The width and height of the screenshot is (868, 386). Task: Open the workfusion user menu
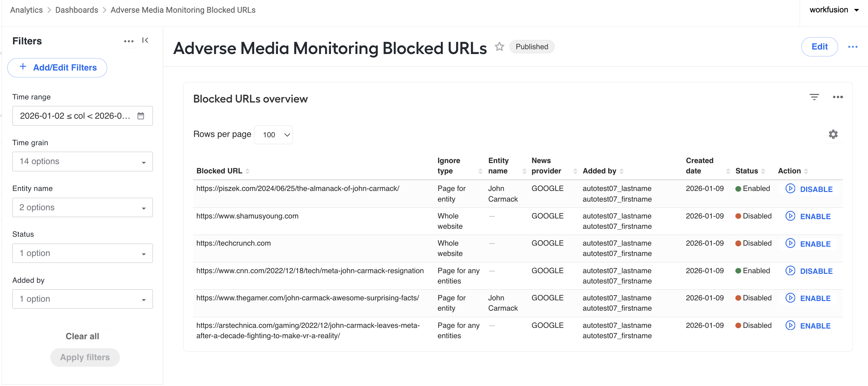834,10
